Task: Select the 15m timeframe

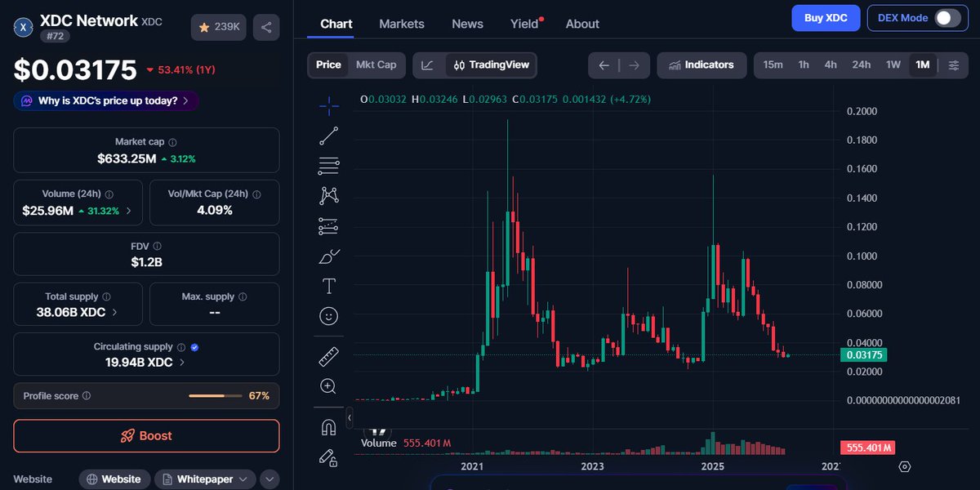Action: 773,65
